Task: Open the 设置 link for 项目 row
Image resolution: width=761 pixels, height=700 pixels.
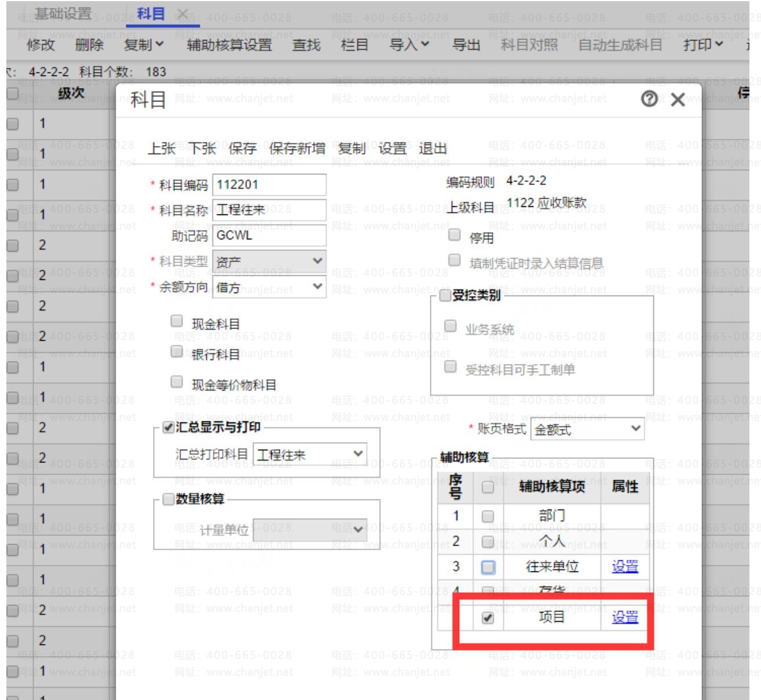Action: [x=625, y=617]
